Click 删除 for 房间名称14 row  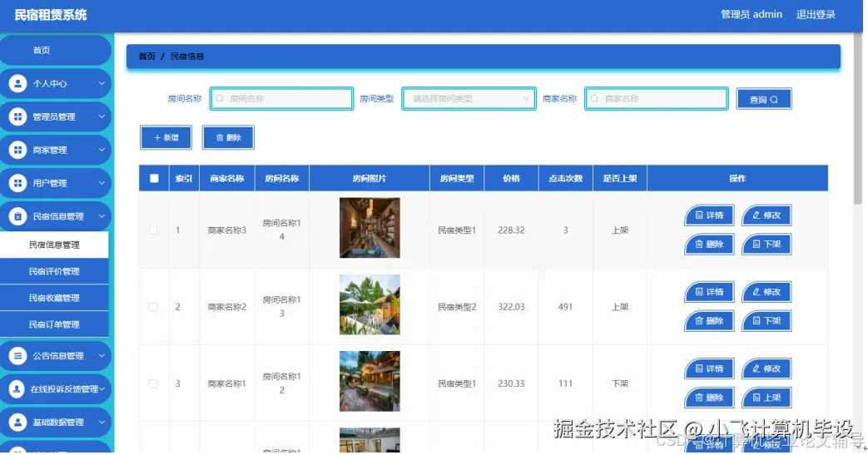pos(710,244)
